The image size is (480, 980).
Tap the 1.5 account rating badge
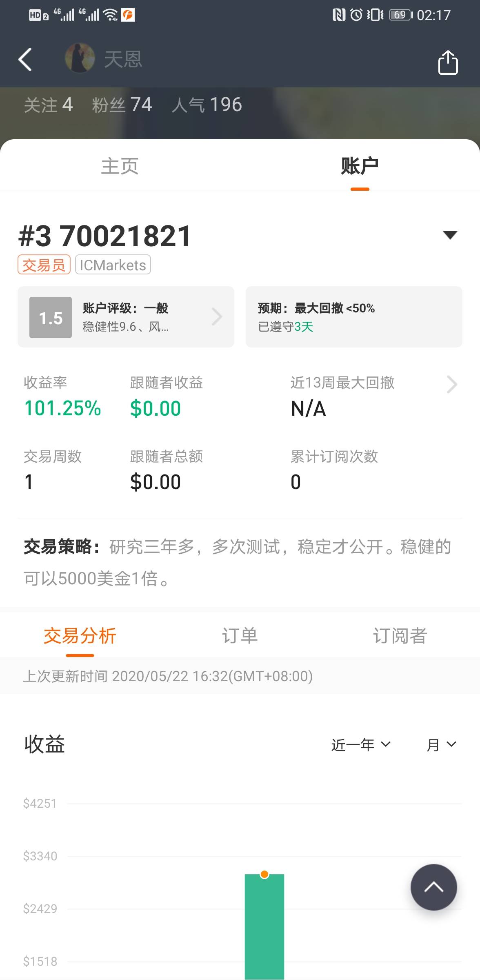pos(51,317)
